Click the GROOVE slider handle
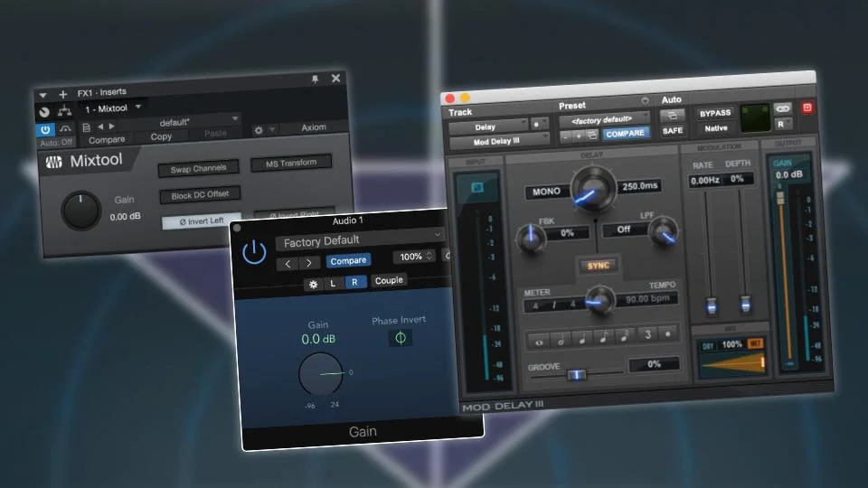This screenshot has height=488, width=868. 576,375
